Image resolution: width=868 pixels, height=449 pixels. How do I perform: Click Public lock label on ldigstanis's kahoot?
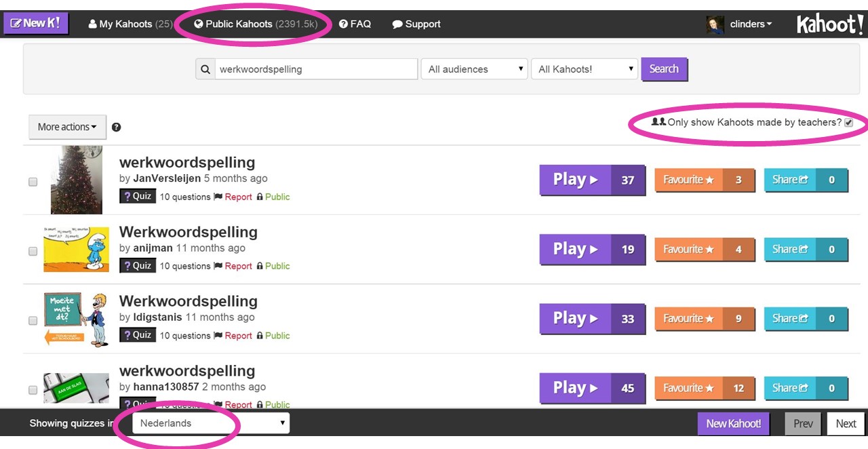pyautogui.click(x=273, y=335)
